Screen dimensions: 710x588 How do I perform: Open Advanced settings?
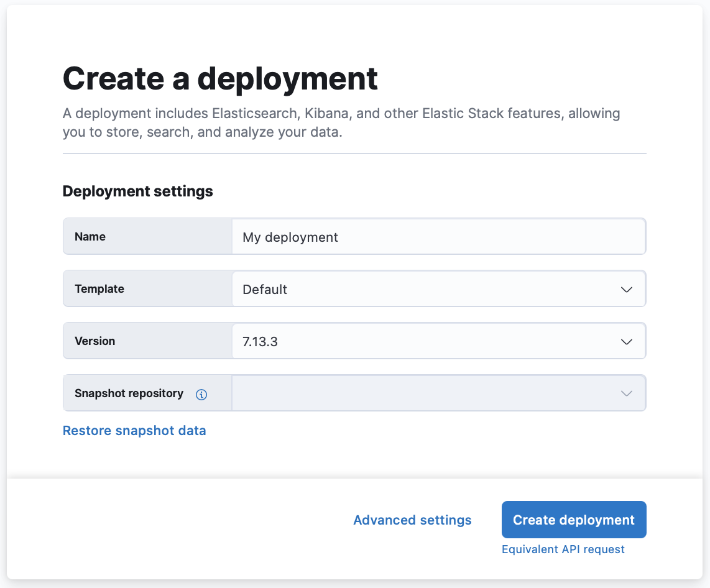pos(412,520)
